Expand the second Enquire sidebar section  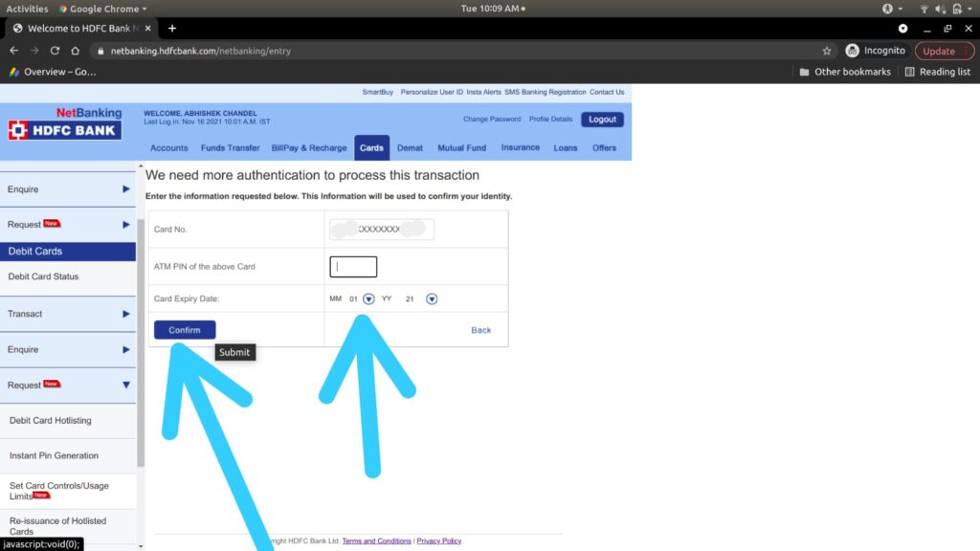click(x=68, y=349)
